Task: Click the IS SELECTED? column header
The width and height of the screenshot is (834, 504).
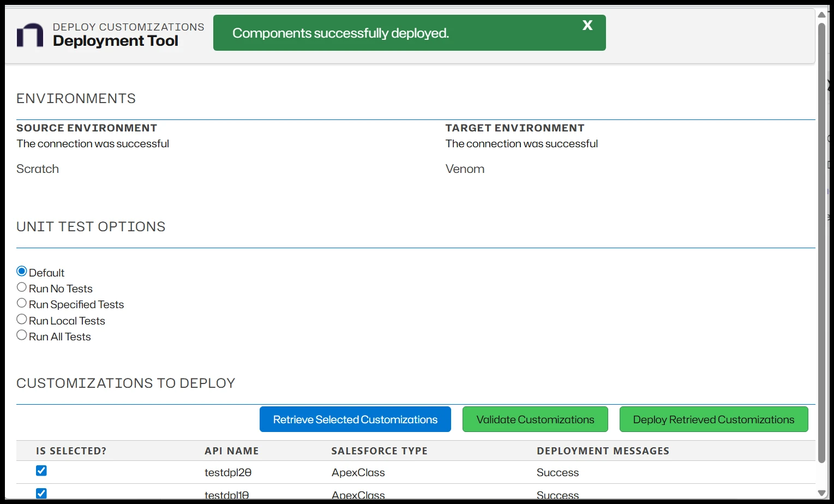Action: point(71,451)
